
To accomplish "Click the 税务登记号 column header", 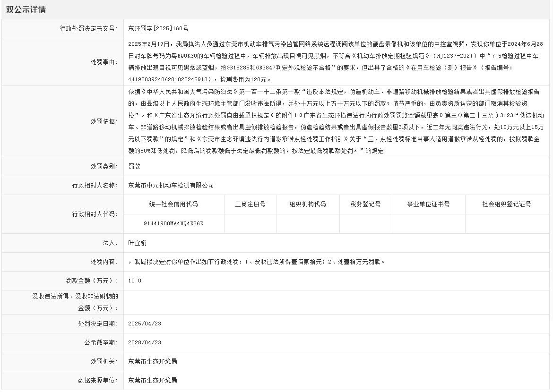I will 366,205.
